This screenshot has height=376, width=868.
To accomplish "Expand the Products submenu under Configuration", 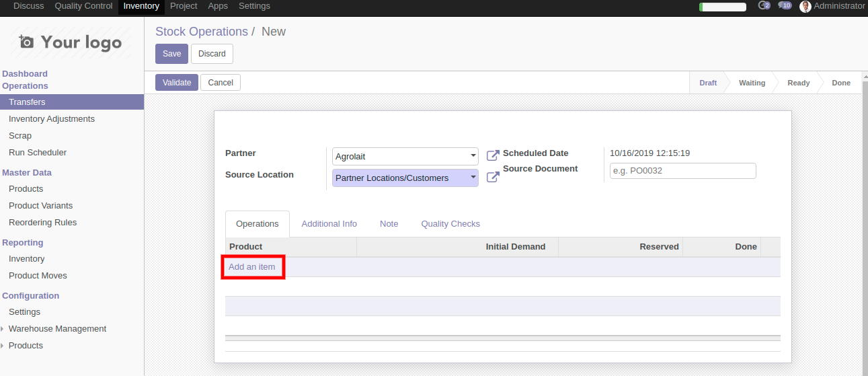I will click(x=26, y=346).
